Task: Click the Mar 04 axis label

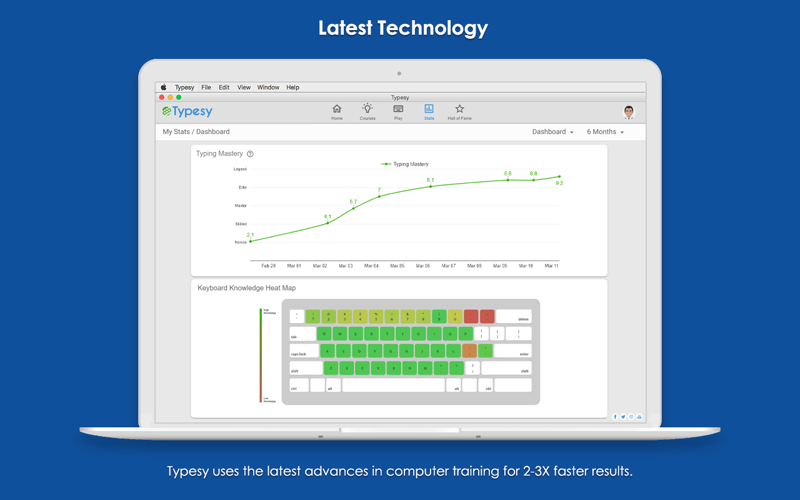Action: [371, 266]
